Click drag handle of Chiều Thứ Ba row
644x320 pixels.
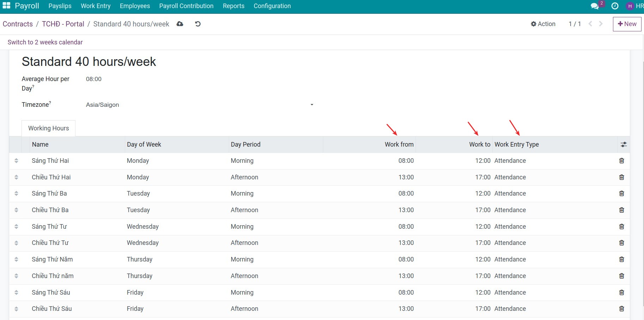(x=16, y=210)
